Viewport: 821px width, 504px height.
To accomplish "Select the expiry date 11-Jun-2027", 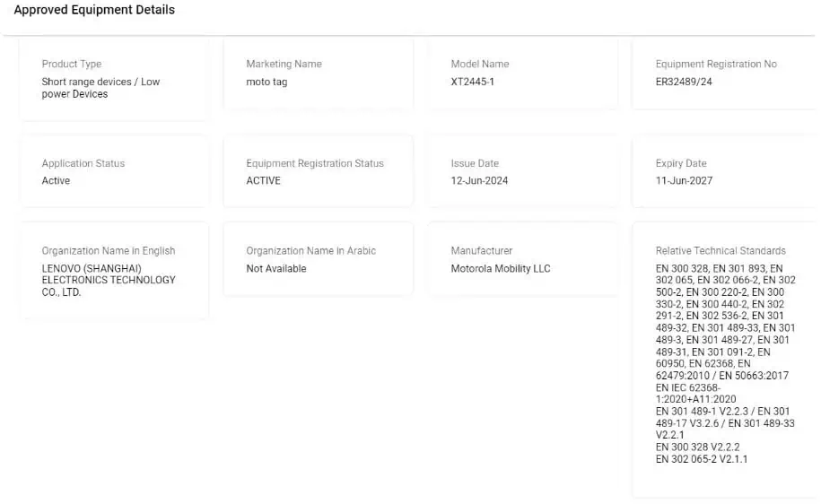I will [x=685, y=181].
